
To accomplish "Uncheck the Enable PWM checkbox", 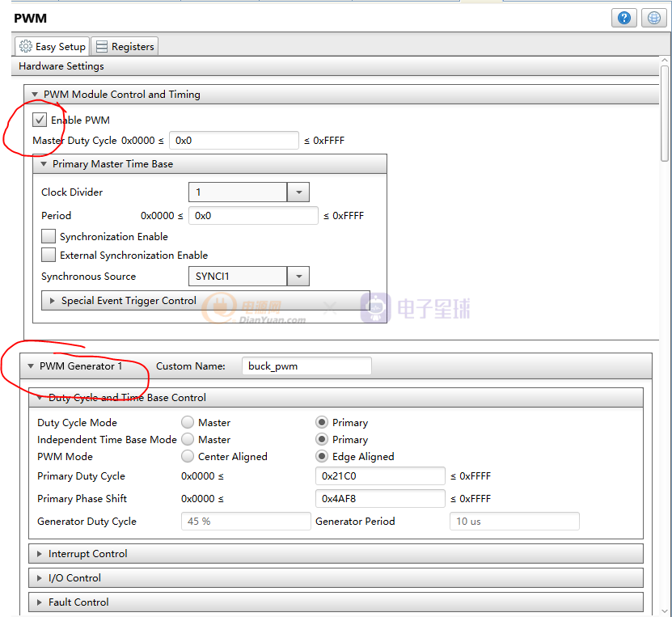I will (40, 120).
